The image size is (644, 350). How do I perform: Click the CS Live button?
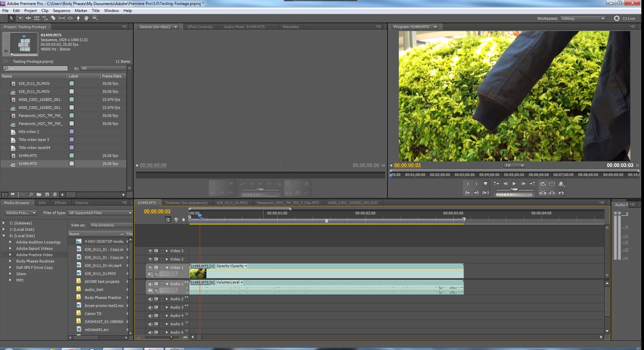coord(625,18)
